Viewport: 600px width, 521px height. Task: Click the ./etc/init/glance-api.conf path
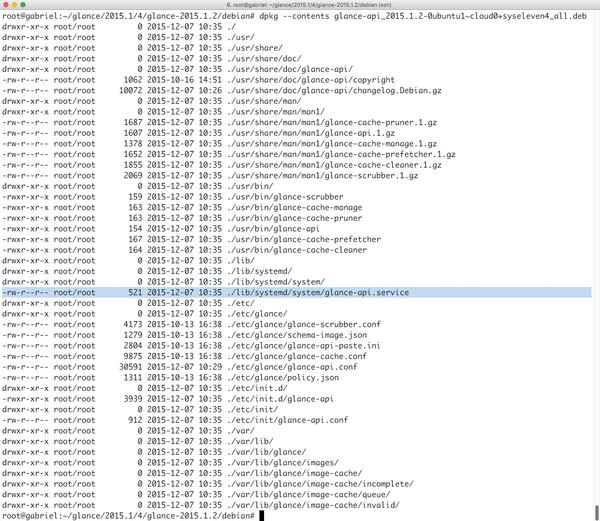coord(287,420)
